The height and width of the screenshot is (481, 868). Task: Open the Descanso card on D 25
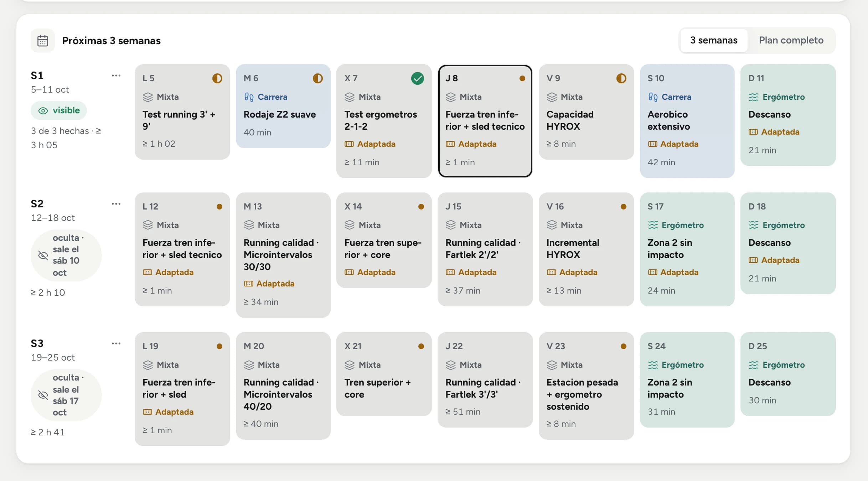pyautogui.click(x=788, y=374)
